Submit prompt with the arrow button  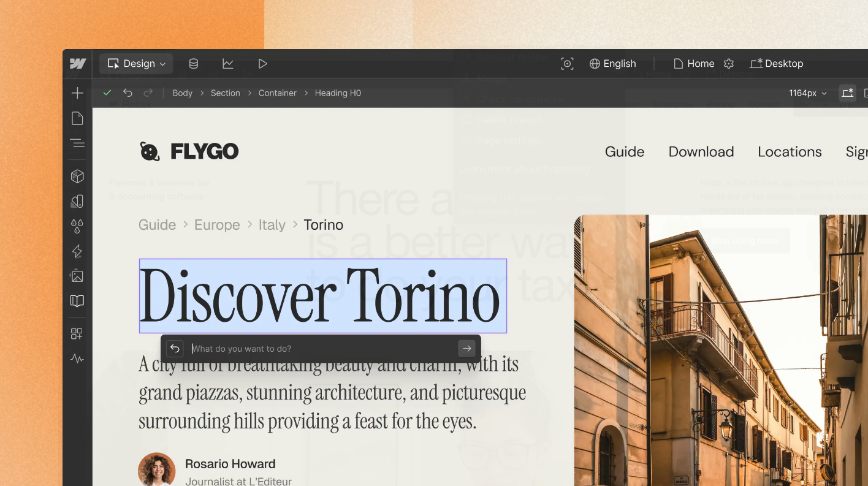[466, 349]
